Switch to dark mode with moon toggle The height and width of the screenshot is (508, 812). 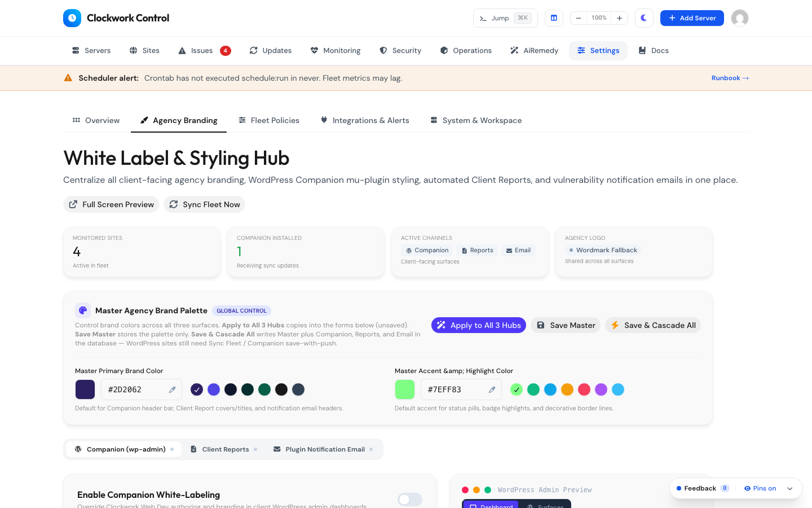coord(644,18)
